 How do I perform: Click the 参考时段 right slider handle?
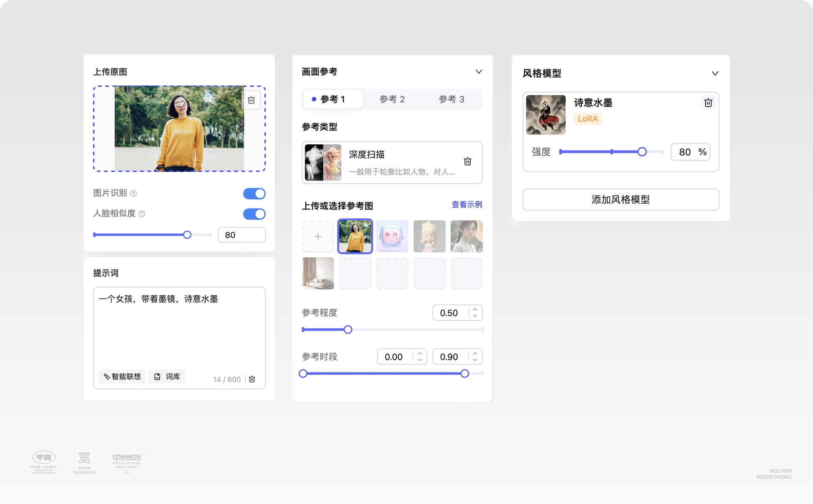point(465,374)
